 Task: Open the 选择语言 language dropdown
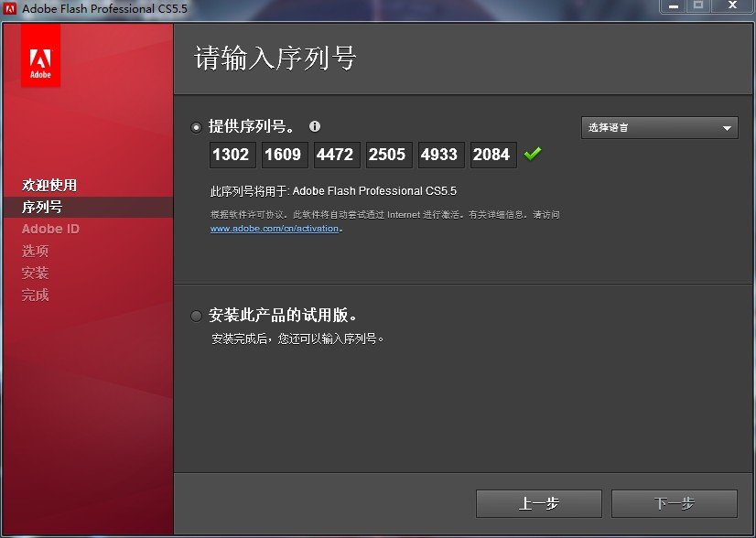pyautogui.click(x=650, y=127)
